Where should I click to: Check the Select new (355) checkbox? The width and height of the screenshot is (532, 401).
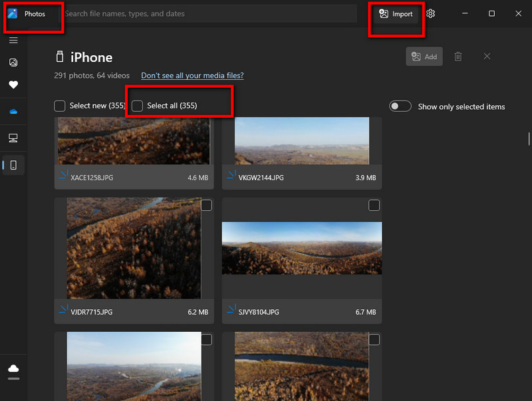tap(60, 106)
